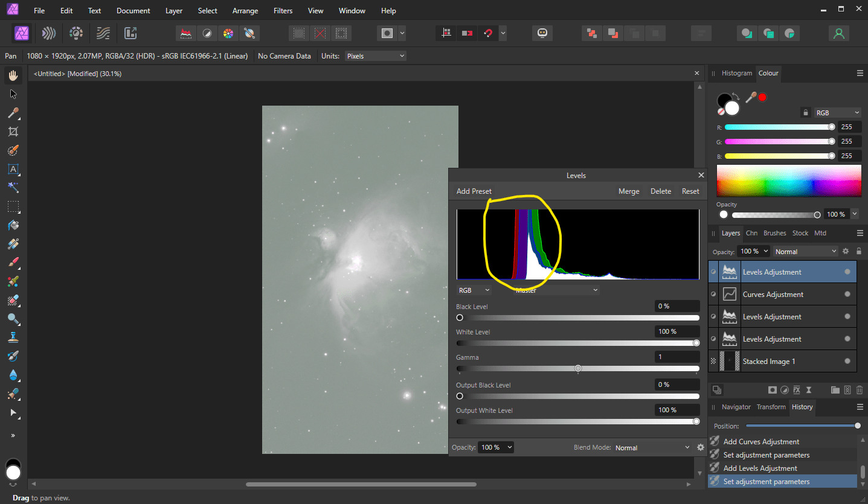Select the Crop tool
Viewport: 868px width, 504px height.
(13, 132)
